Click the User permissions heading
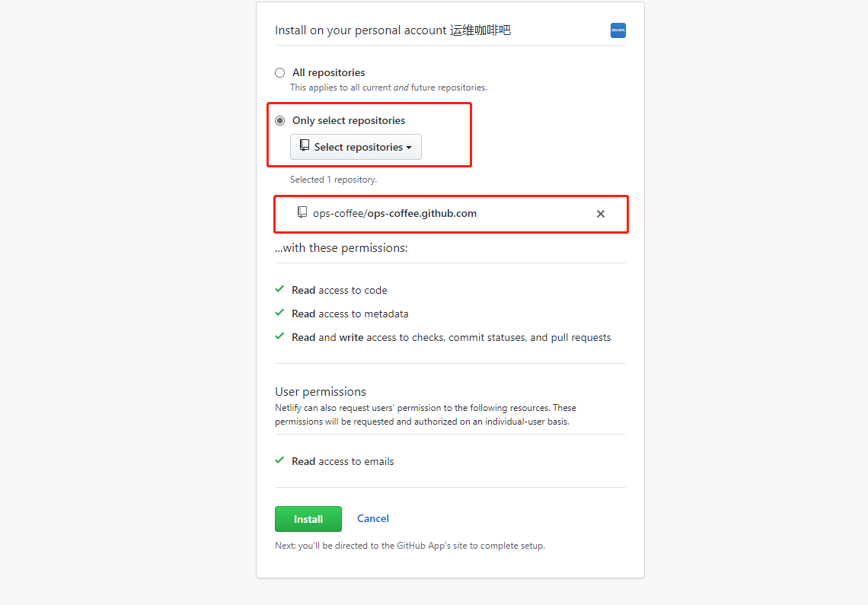This screenshot has width=868, height=605. (x=321, y=392)
